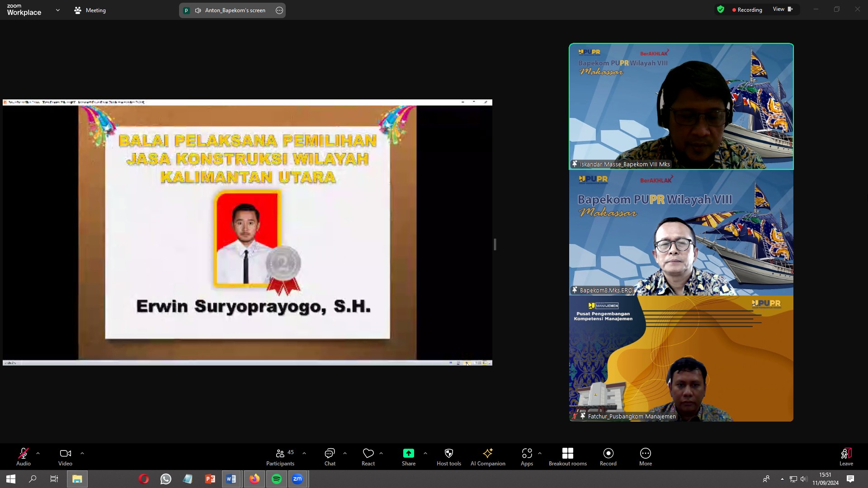Select Bapekom8.Mks.ERO video tile
Image resolution: width=868 pixels, height=488 pixels.
point(681,233)
